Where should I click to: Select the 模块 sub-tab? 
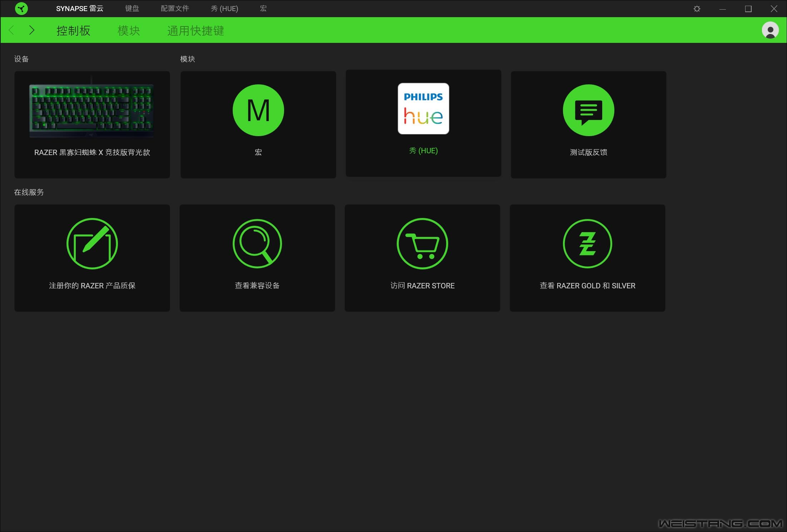[x=129, y=30]
